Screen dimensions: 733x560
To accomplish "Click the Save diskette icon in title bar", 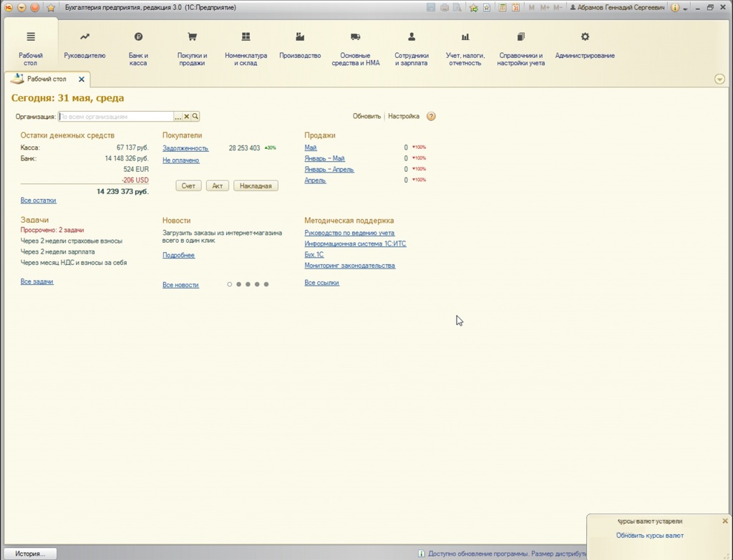I will [x=431, y=7].
